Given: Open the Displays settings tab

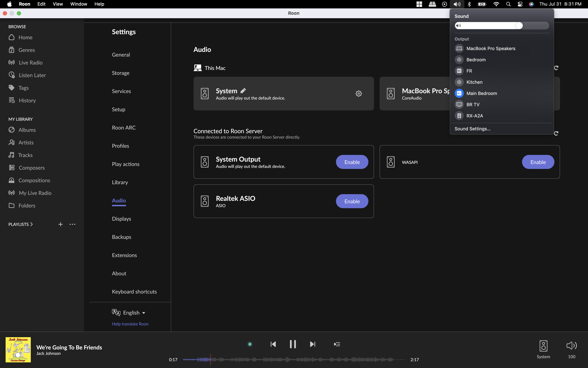Looking at the screenshot, I should [121, 219].
